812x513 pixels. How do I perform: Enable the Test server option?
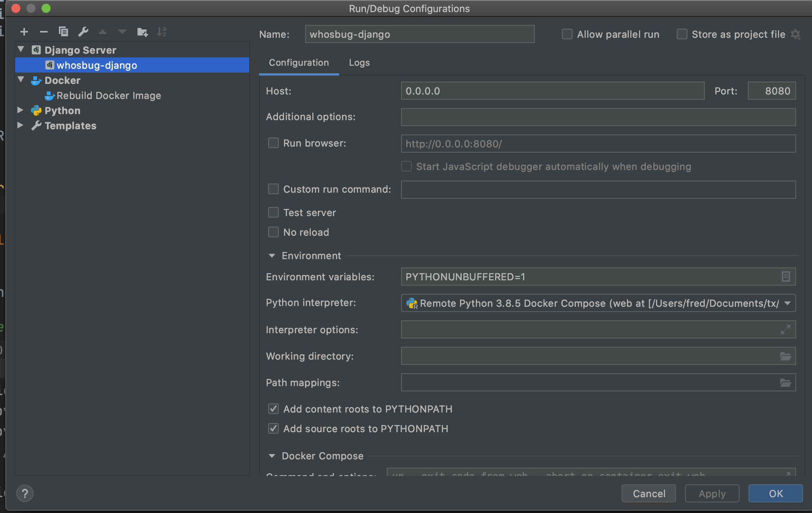point(273,213)
